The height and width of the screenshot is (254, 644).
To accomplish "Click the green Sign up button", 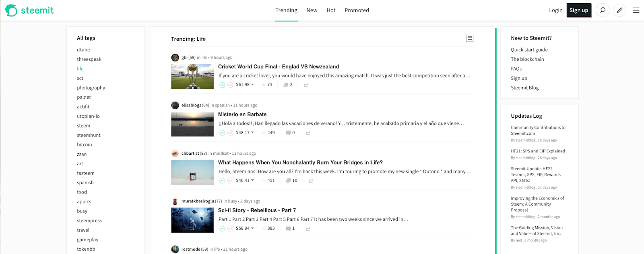I will (579, 10).
